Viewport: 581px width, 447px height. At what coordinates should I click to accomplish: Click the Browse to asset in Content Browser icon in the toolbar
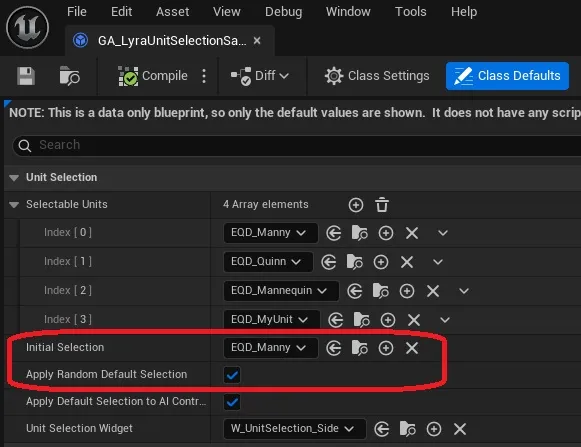coord(69,76)
